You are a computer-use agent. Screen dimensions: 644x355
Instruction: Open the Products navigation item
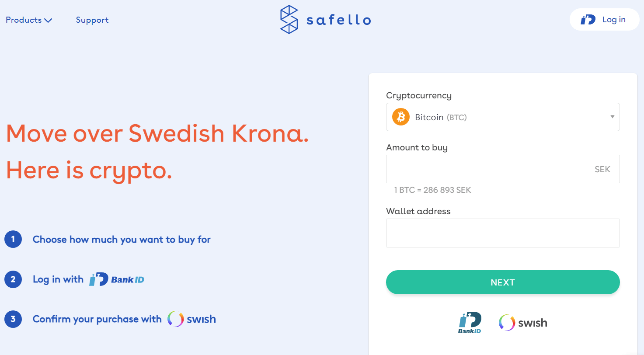pyautogui.click(x=29, y=20)
